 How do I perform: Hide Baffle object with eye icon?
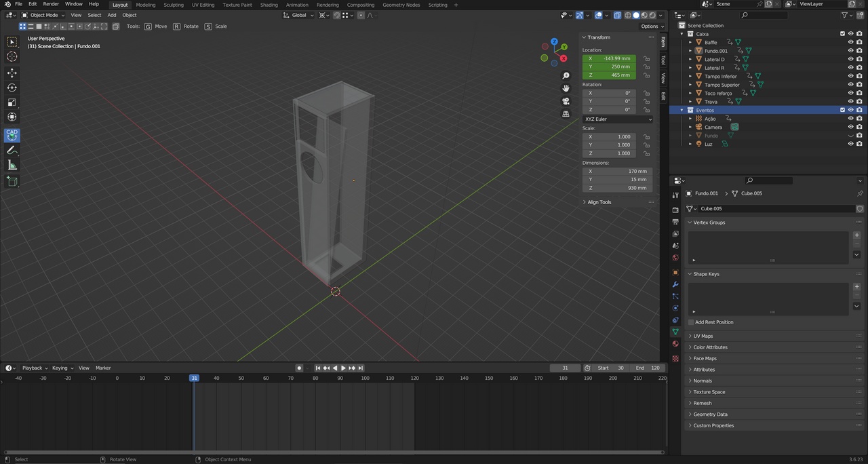[x=850, y=42]
